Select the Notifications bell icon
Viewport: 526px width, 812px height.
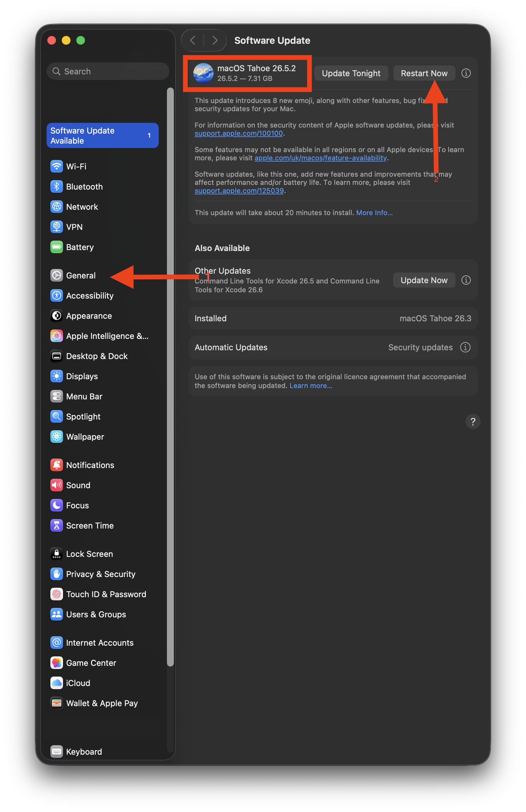click(57, 465)
